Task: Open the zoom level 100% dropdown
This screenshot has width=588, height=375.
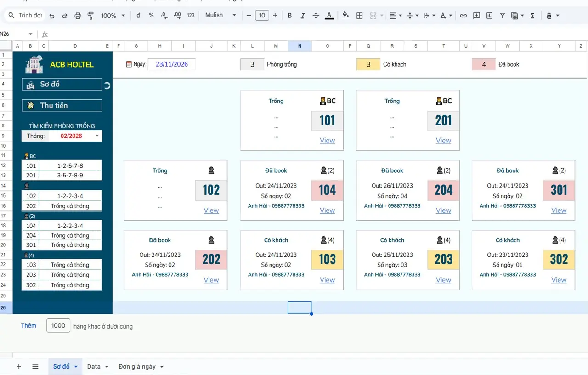Action: [113, 16]
